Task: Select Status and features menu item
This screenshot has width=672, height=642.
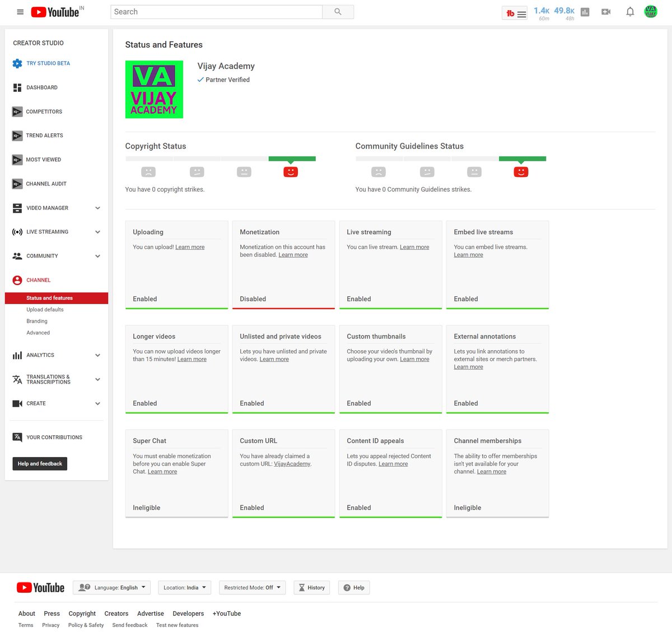Action: coord(57,298)
